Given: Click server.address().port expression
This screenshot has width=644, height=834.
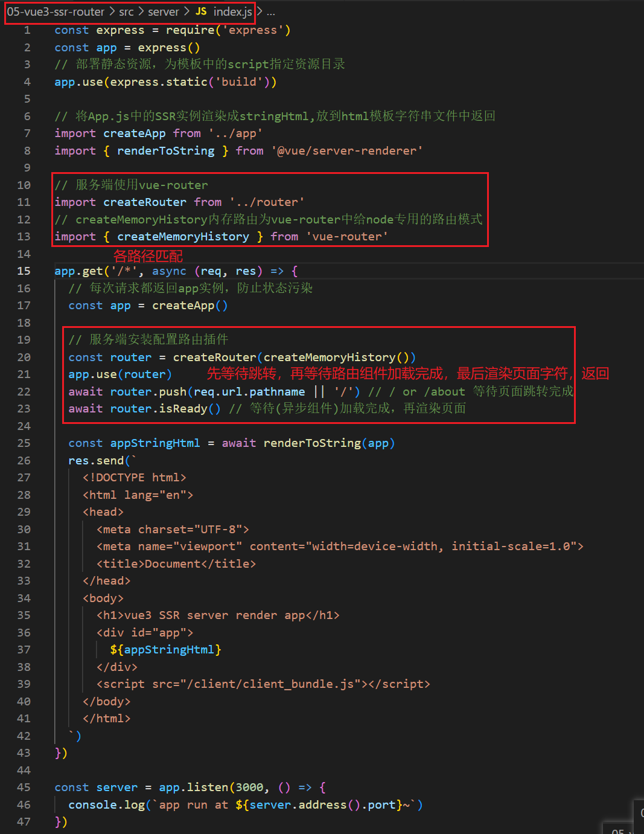Looking at the screenshot, I should tap(322, 805).
